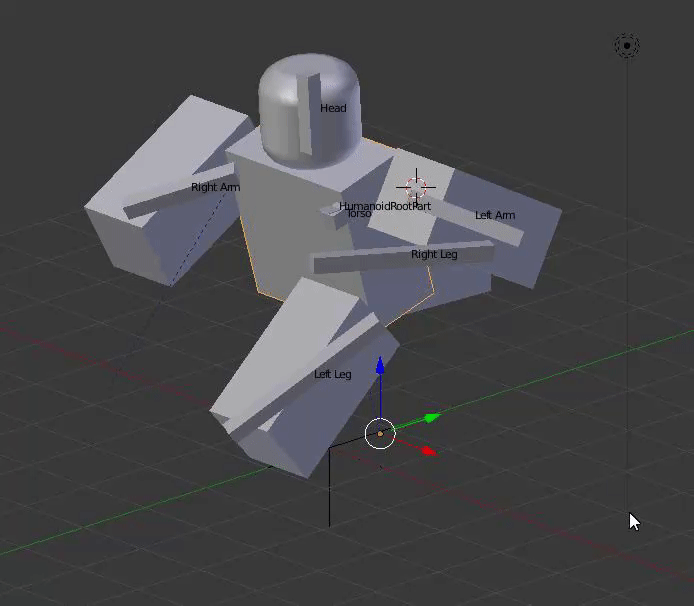Select the Right Leg bone label
Image resolution: width=694 pixels, height=606 pixels.
pyautogui.click(x=434, y=255)
